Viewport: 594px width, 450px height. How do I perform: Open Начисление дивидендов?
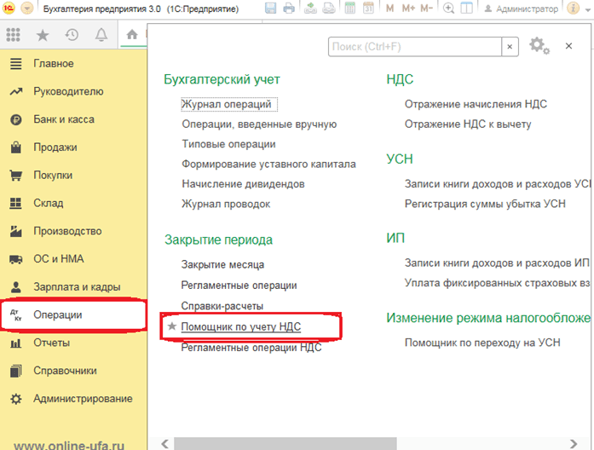click(243, 184)
